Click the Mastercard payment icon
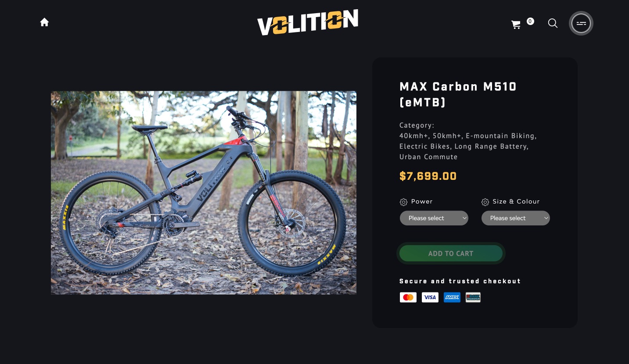The height and width of the screenshot is (364, 629). click(x=408, y=297)
